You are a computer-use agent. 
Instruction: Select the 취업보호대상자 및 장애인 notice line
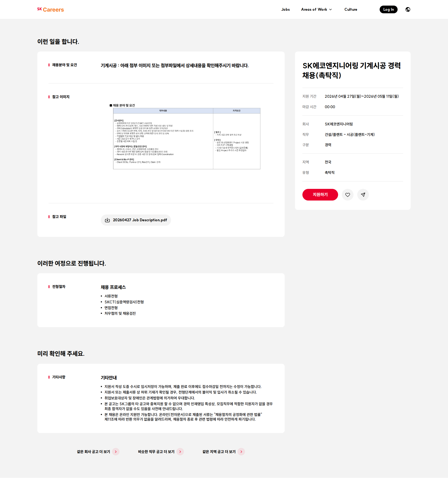tap(149, 398)
